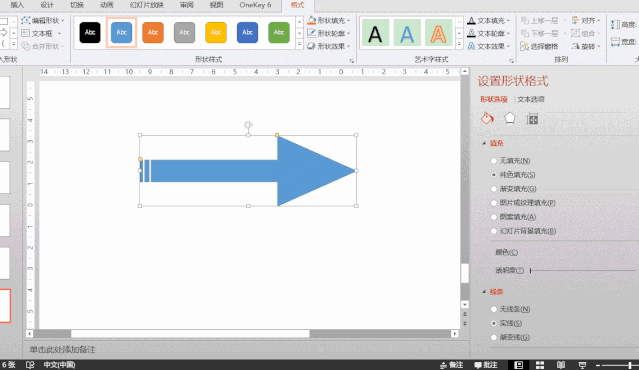This screenshot has width=639, height=370.
Task: Apply the orange Abc shape style
Action: pyautogui.click(x=153, y=33)
